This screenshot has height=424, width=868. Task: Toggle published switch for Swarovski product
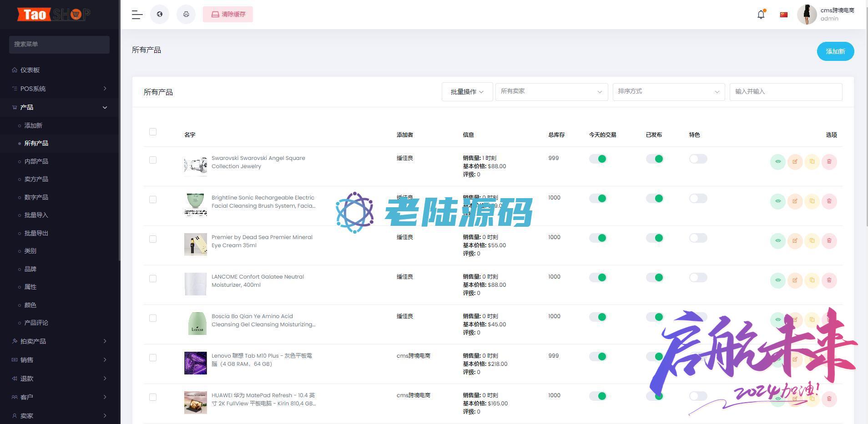[655, 159]
